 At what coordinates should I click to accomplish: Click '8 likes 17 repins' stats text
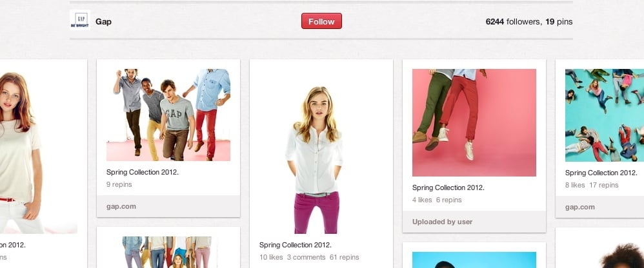pos(591,185)
